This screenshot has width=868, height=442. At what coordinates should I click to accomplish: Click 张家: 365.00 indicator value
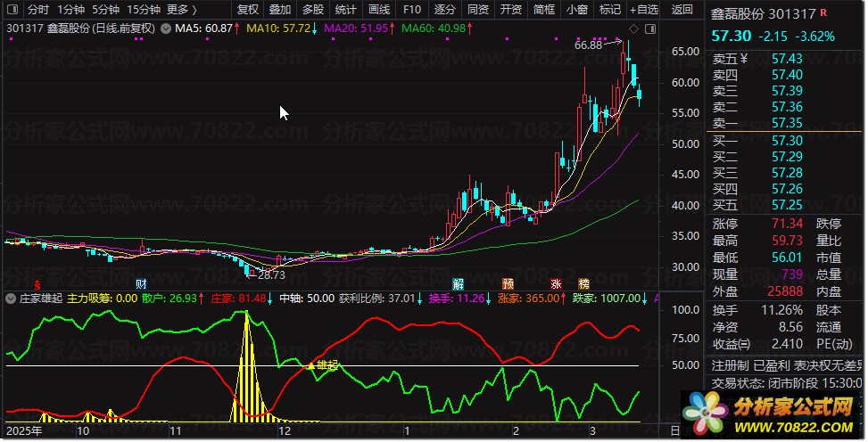[x=529, y=299]
